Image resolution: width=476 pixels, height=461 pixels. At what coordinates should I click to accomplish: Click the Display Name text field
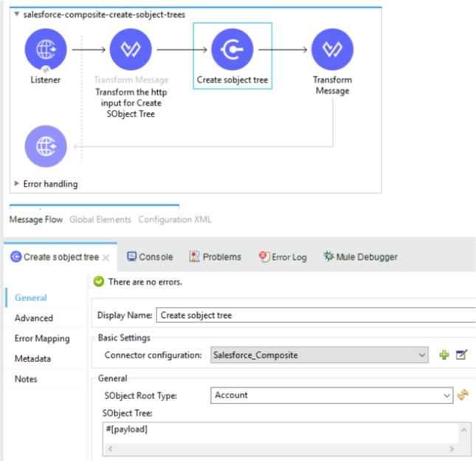tap(316, 315)
